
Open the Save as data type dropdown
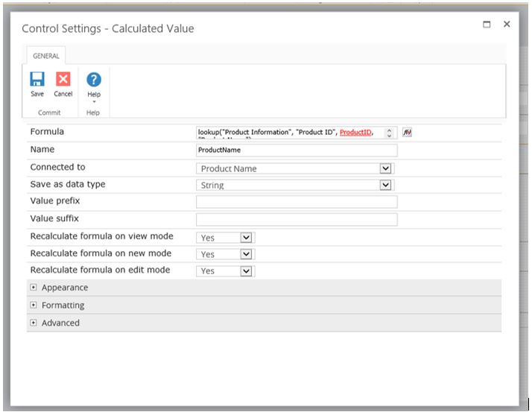295,186
